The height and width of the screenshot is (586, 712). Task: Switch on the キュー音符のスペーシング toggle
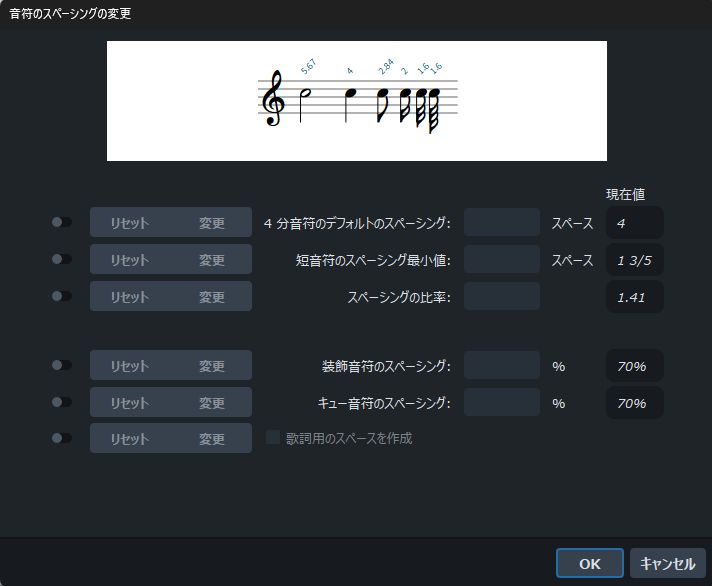tap(62, 403)
